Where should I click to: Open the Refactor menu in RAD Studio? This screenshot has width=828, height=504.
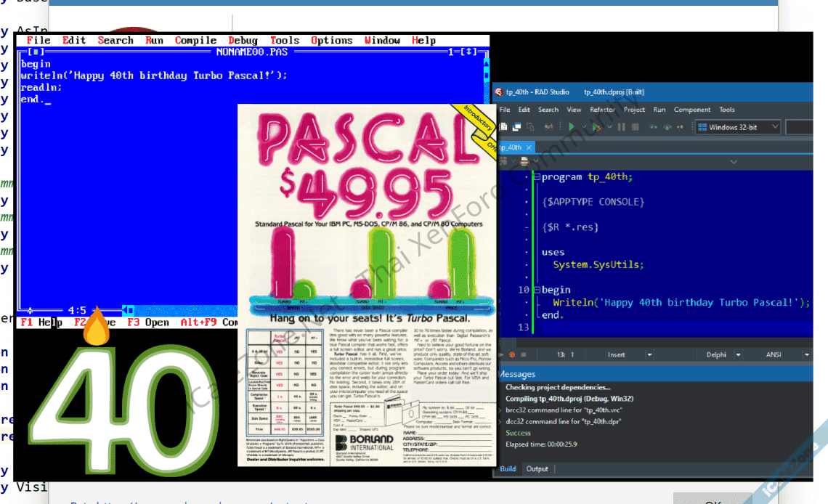[x=602, y=110]
